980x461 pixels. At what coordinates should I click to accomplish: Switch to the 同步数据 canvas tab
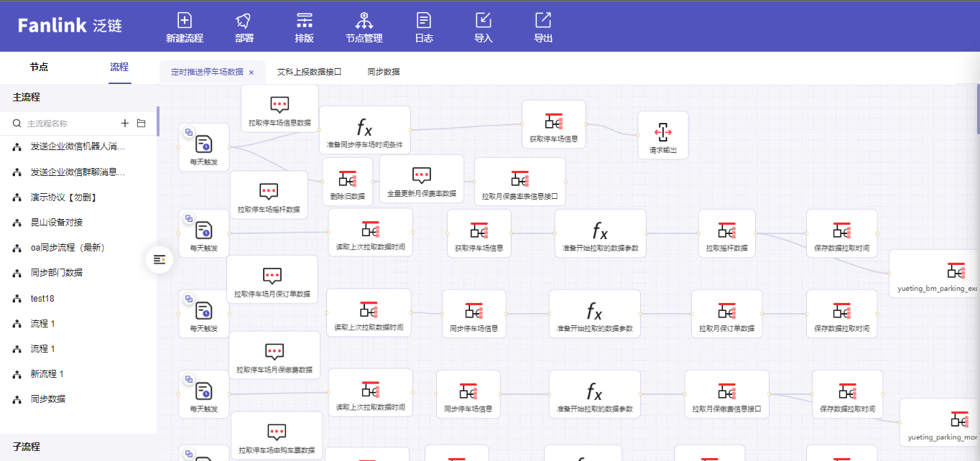[x=383, y=72]
